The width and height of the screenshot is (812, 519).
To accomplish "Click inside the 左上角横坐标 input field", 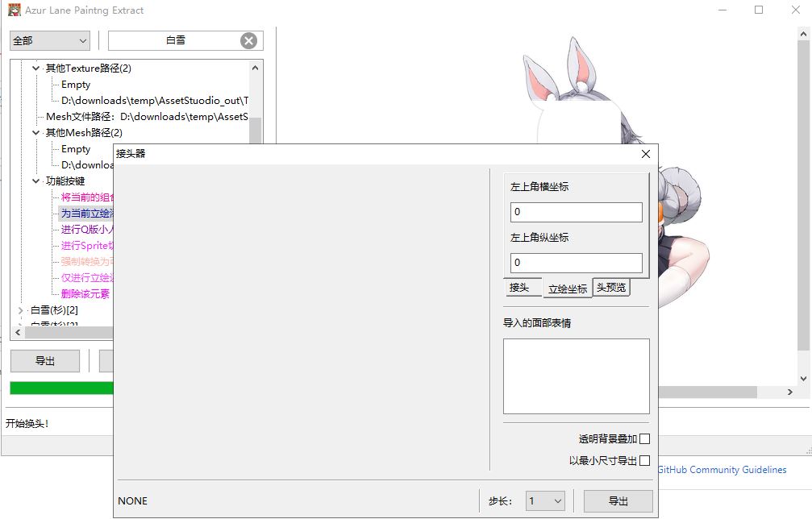I will (x=576, y=212).
